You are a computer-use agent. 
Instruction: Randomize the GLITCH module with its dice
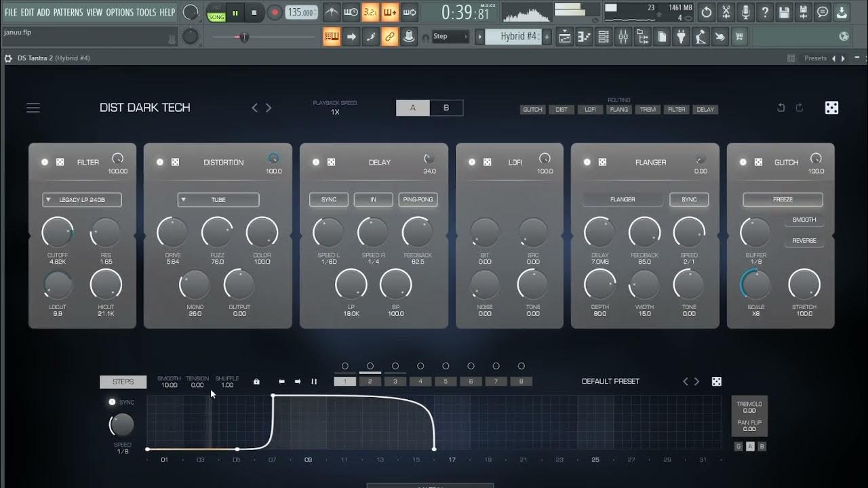[758, 162]
